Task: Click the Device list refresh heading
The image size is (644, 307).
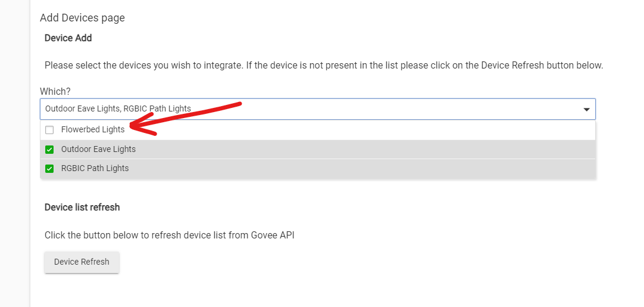Action: point(82,207)
